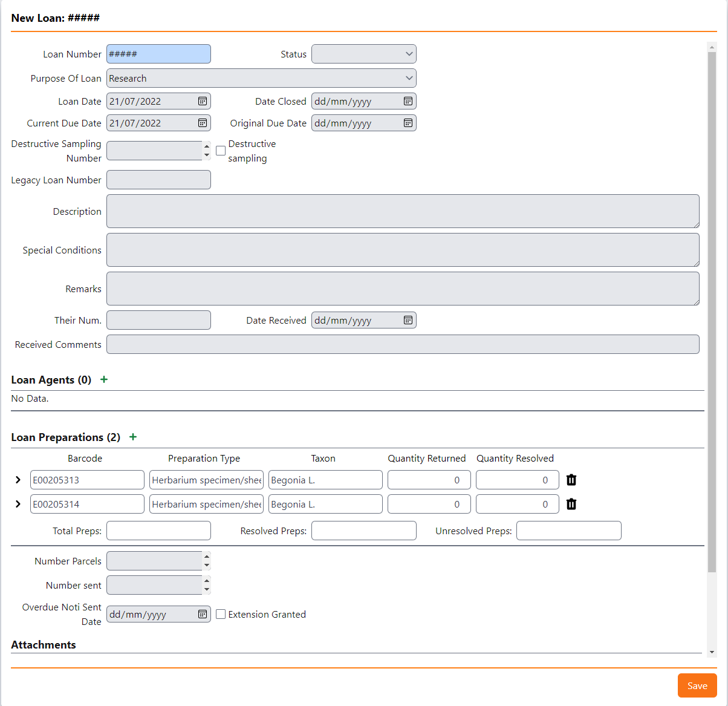
Task: Increase Number Parcels with up arrow
Action: pos(207,557)
